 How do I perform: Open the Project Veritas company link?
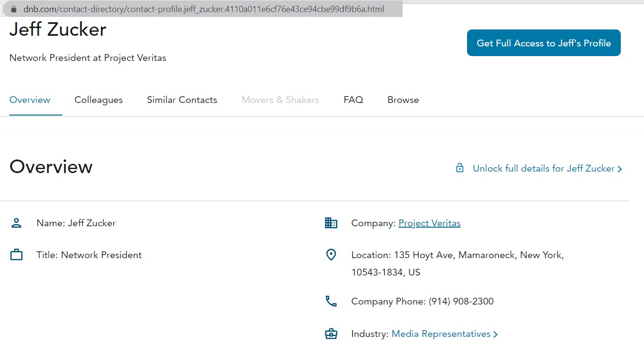point(429,223)
